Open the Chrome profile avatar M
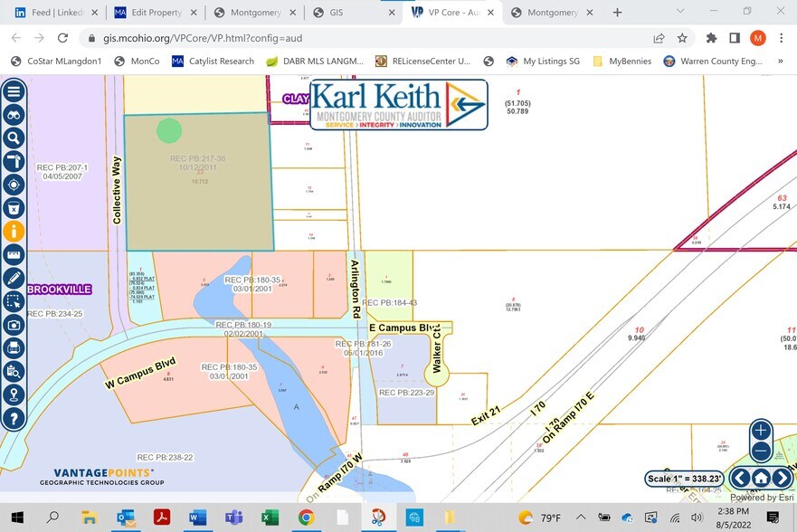 [758, 38]
